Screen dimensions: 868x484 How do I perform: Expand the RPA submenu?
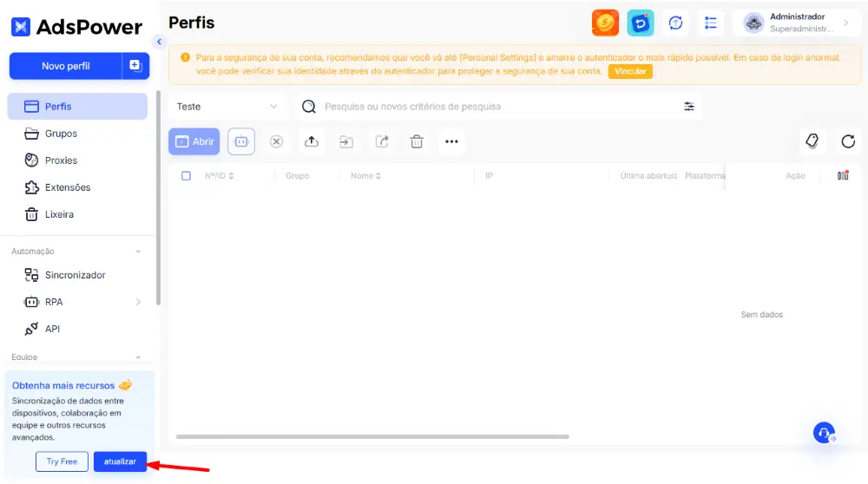138,302
